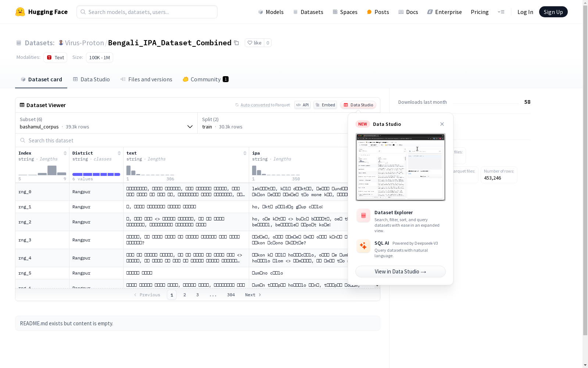
Task: Click the Embed button
Action: 325,105
